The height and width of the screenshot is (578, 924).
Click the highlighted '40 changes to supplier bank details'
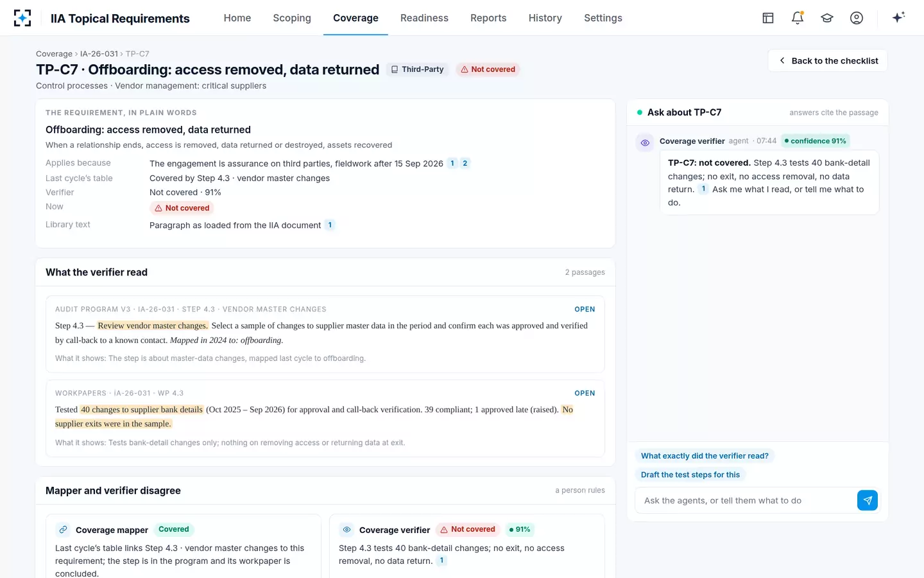pos(142,410)
